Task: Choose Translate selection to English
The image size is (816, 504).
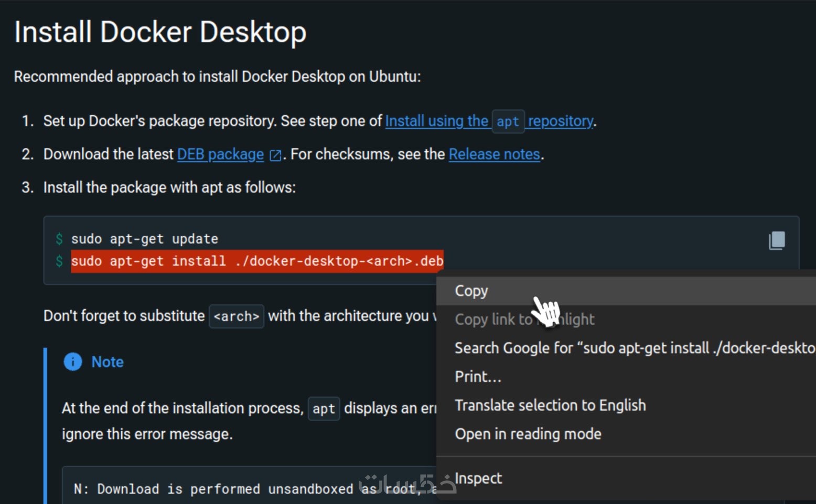Action: 550,406
